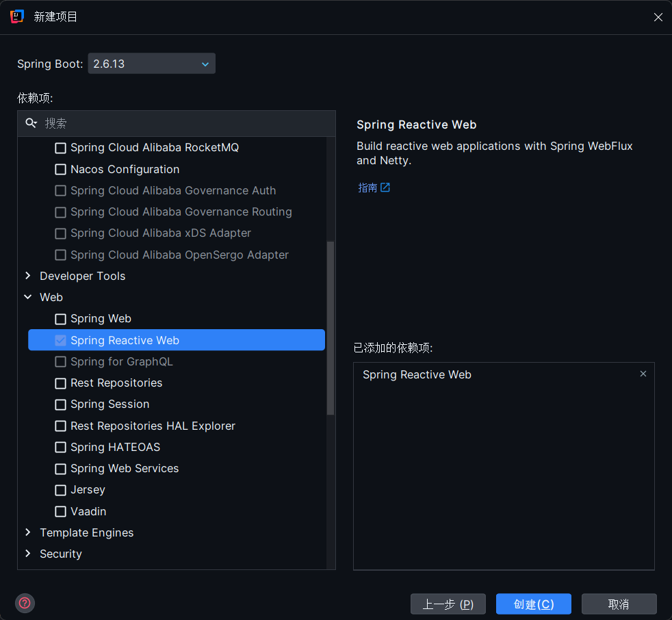This screenshot has width=672, height=620.
Task: Check Spring Web Services
Action: (60, 469)
